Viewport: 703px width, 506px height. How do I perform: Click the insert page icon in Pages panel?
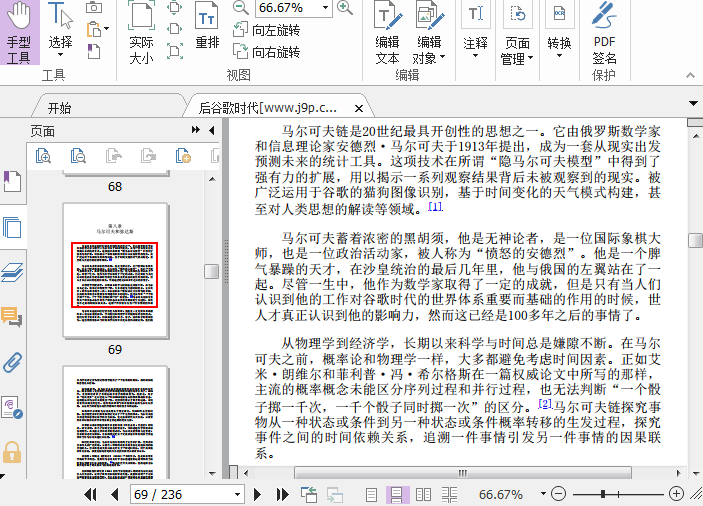point(183,156)
